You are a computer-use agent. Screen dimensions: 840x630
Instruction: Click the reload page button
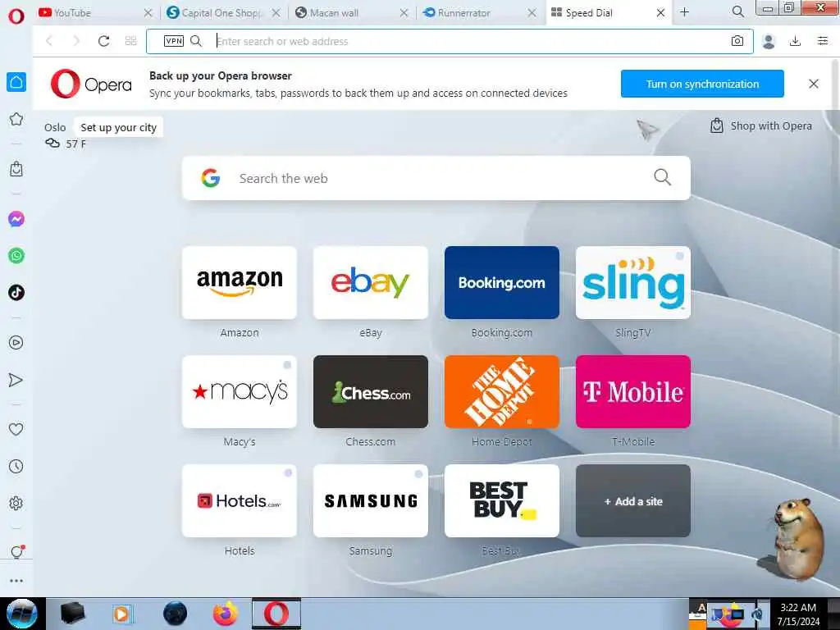(104, 41)
